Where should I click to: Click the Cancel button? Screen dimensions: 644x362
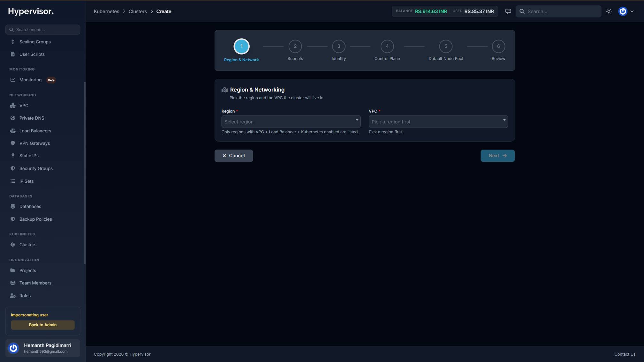233,156
